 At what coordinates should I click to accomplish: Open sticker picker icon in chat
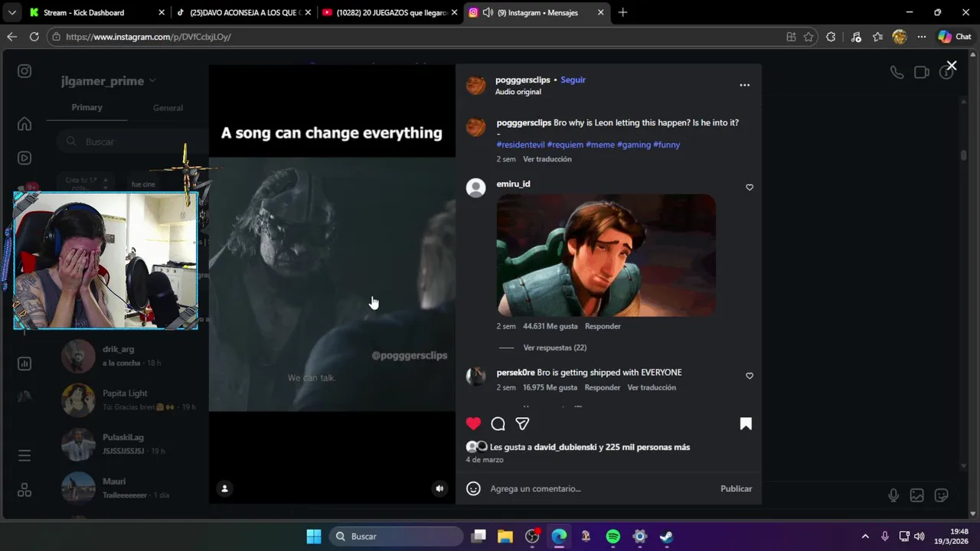tap(942, 495)
